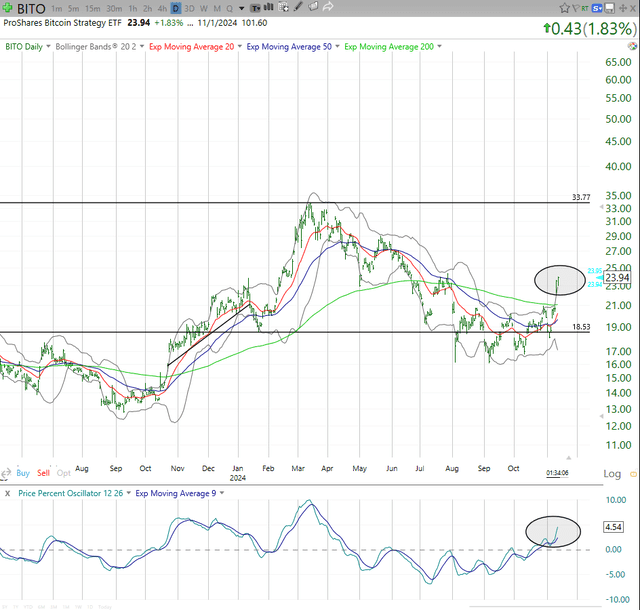Flag BITO with the flag icon
Screen dimensions: 640x610
(576, 8)
